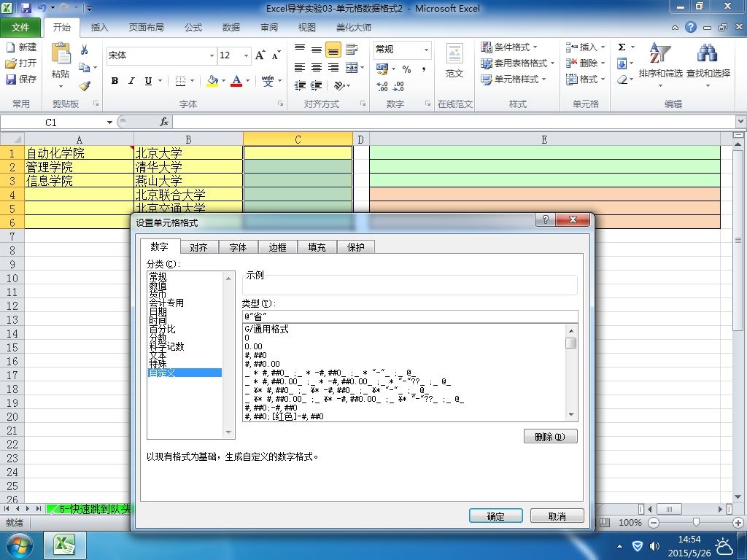Click the increase indent icon

(317, 86)
